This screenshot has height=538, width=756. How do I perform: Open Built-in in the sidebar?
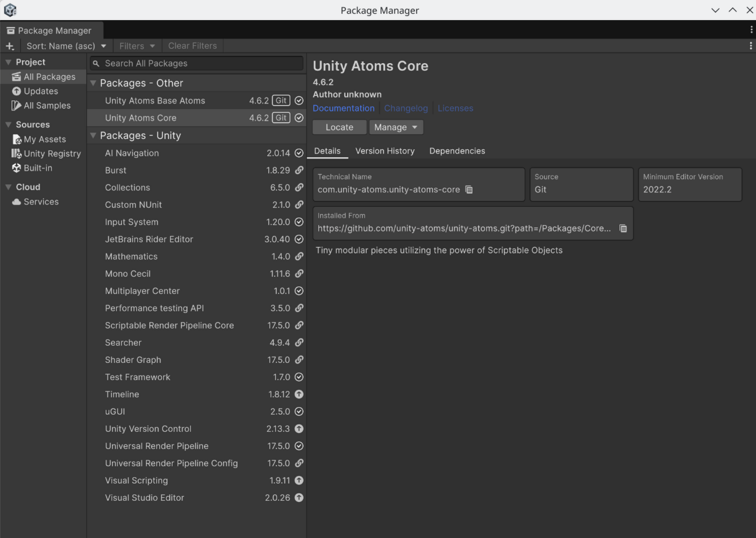[44, 168]
